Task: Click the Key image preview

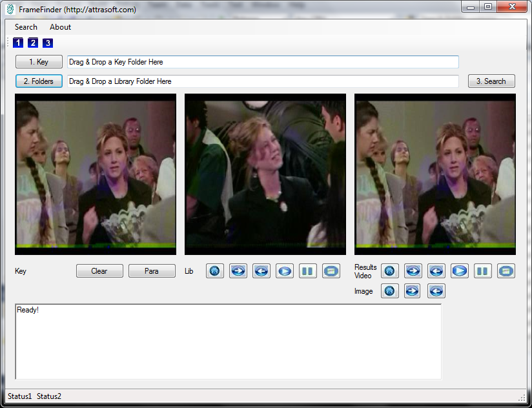Action: point(96,174)
